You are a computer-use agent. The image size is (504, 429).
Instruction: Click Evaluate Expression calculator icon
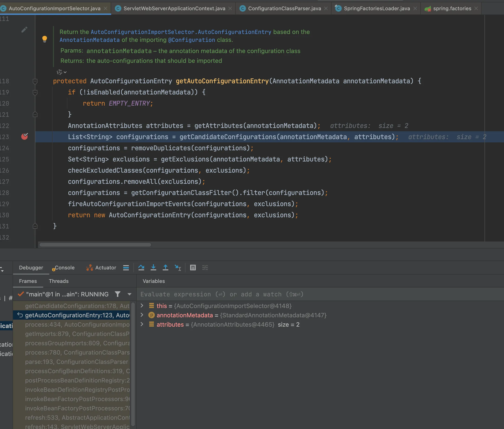pyautogui.click(x=193, y=268)
